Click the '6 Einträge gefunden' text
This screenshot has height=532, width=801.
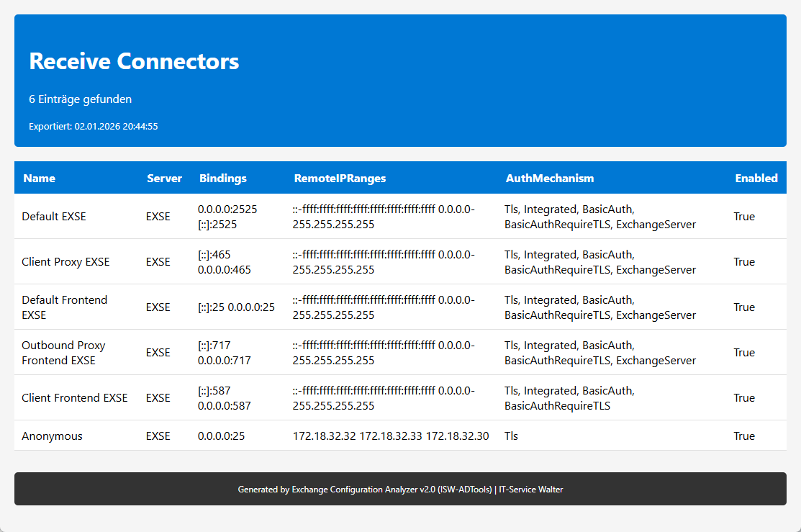pyautogui.click(x=80, y=99)
